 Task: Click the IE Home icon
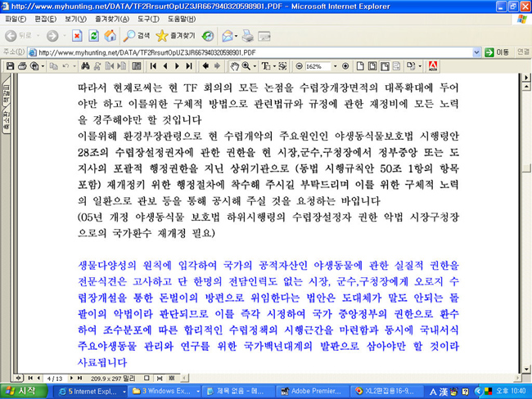tap(109, 35)
